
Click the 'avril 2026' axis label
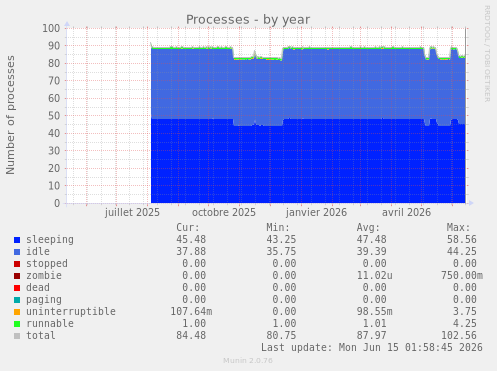(x=406, y=212)
